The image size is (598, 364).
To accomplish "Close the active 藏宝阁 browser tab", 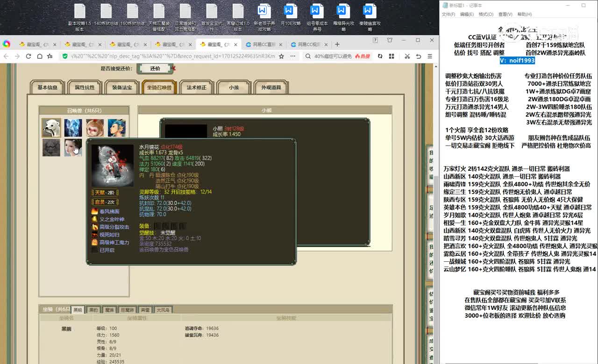I will point(235,45).
